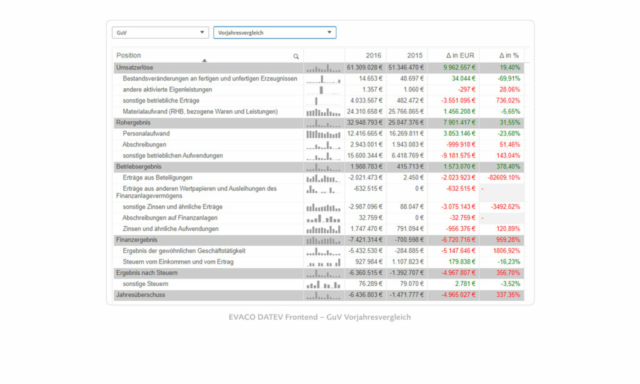640x384 pixels.
Task: Click Rohergebnis 2016 value 32.948.793 €
Action: click(365, 123)
